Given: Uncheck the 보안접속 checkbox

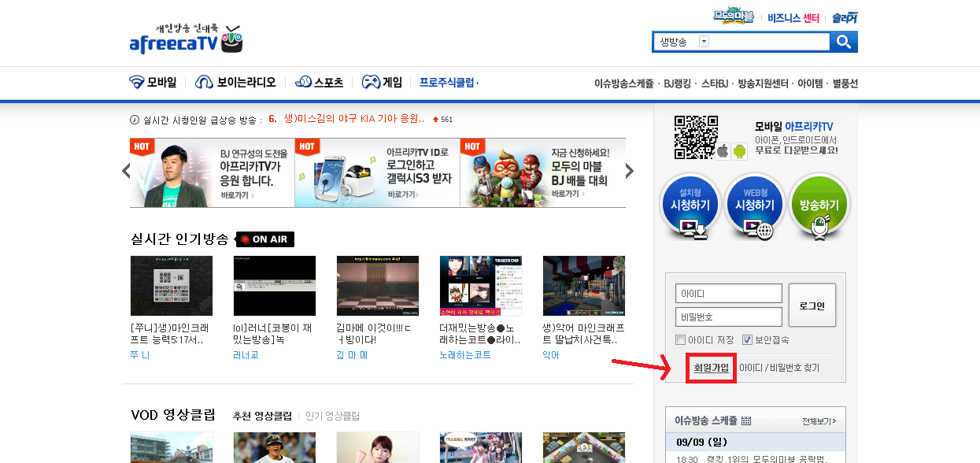Looking at the screenshot, I should 747,340.
